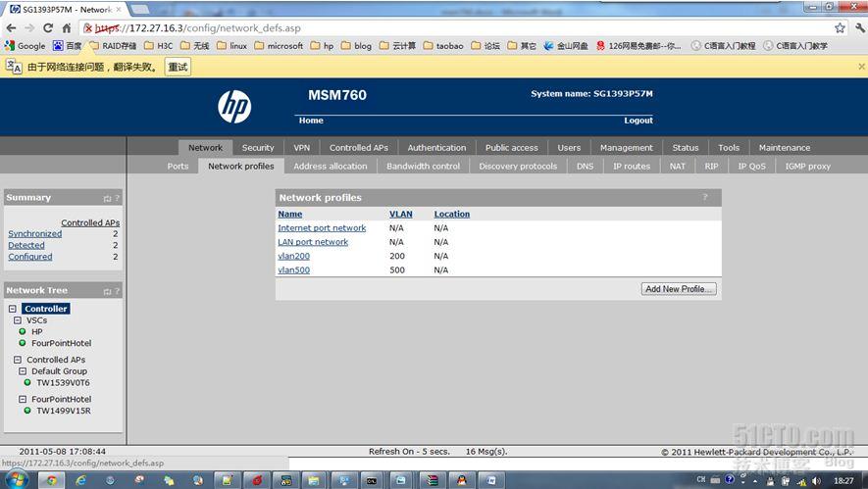Collapse the Default Group tree node
868x489 pixels.
coord(23,371)
